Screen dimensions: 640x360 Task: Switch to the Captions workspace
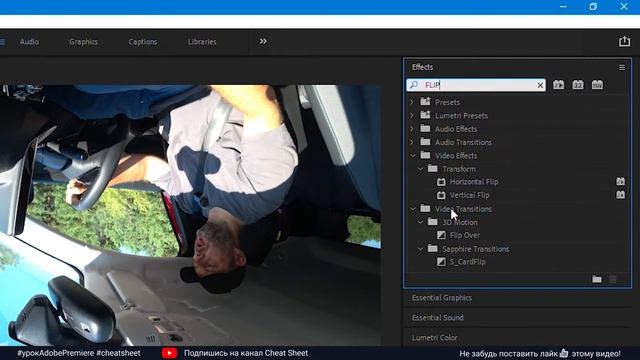point(143,42)
